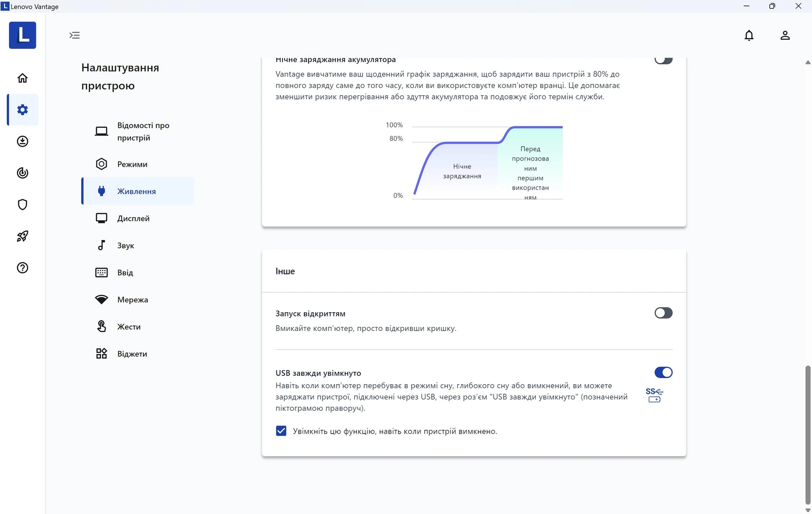This screenshot has width=812, height=514.
Task: Click the hand gesture Жести icon
Action: coord(101,327)
